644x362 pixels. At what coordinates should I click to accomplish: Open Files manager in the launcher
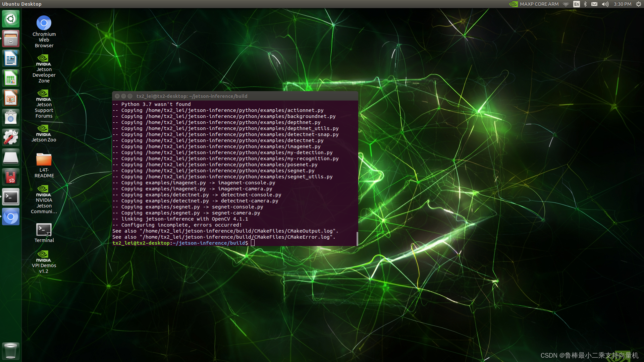[11, 39]
